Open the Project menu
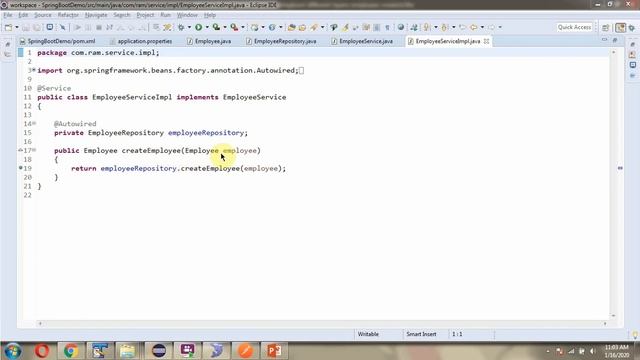The image size is (640, 360). 145,15
